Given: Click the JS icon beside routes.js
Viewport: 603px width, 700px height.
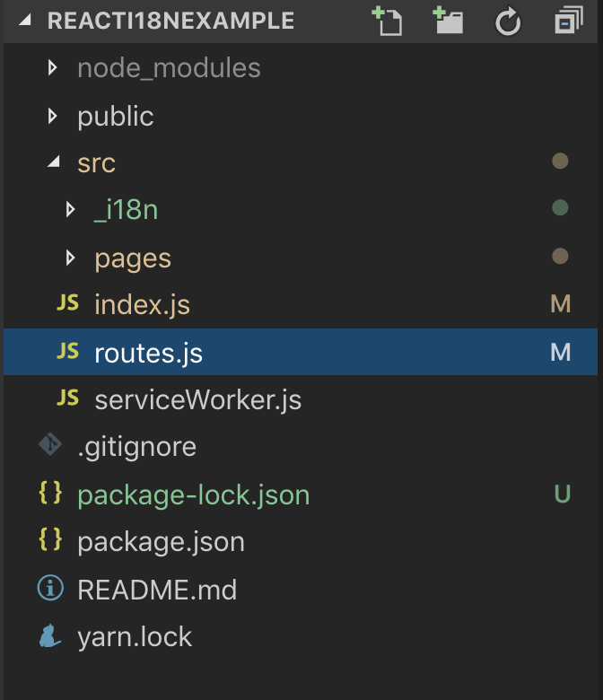Looking at the screenshot, I should tap(68, 351).
